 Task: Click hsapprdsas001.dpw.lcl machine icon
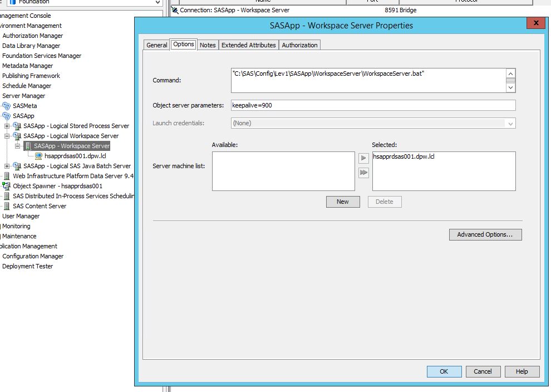38,156
